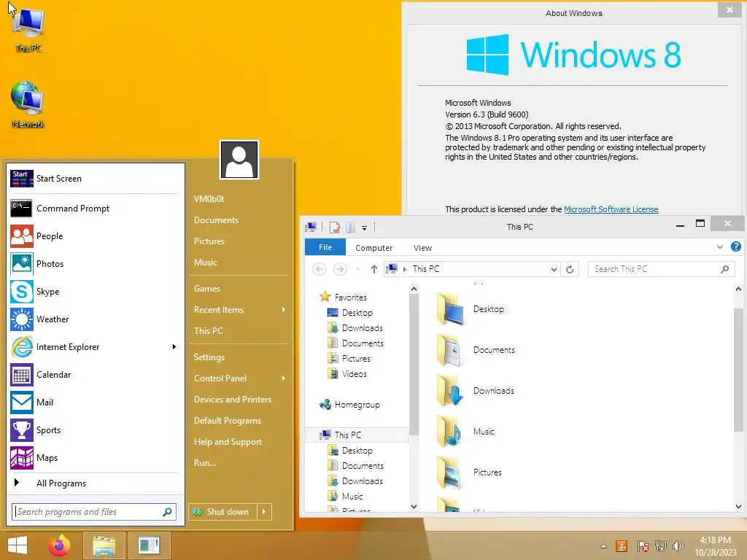747x560 pixels.
Task: Open the Maps app icon
Action: 22,458
